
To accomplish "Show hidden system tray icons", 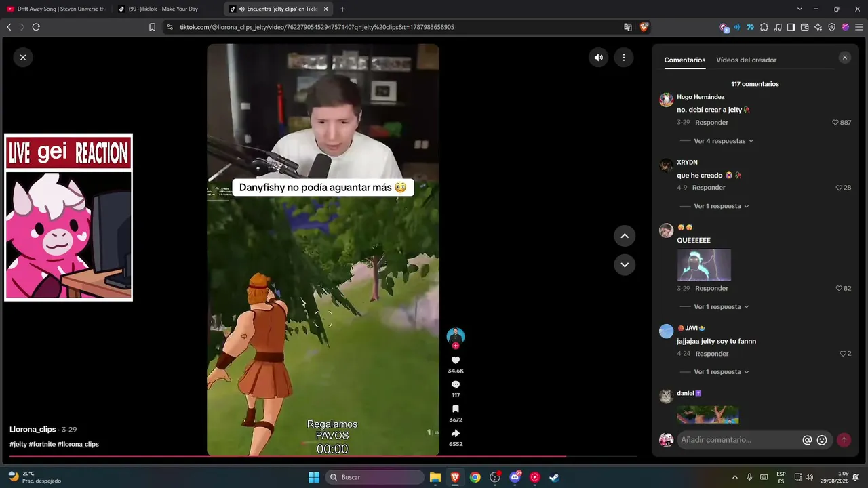I will (734, 477).
